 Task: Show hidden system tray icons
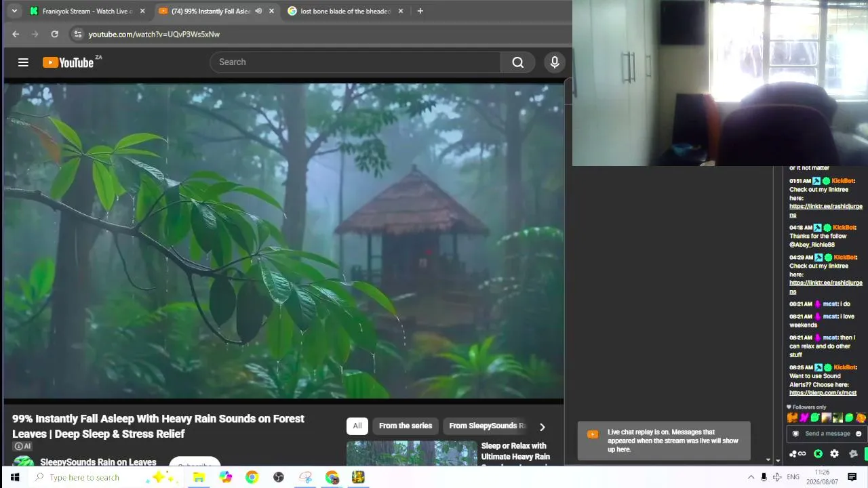click(x=751, y=477)
